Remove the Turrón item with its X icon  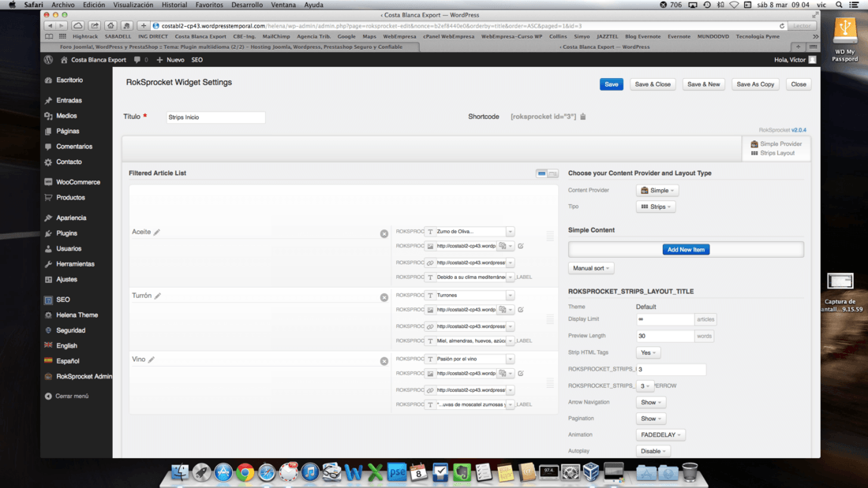pos(384,298)
